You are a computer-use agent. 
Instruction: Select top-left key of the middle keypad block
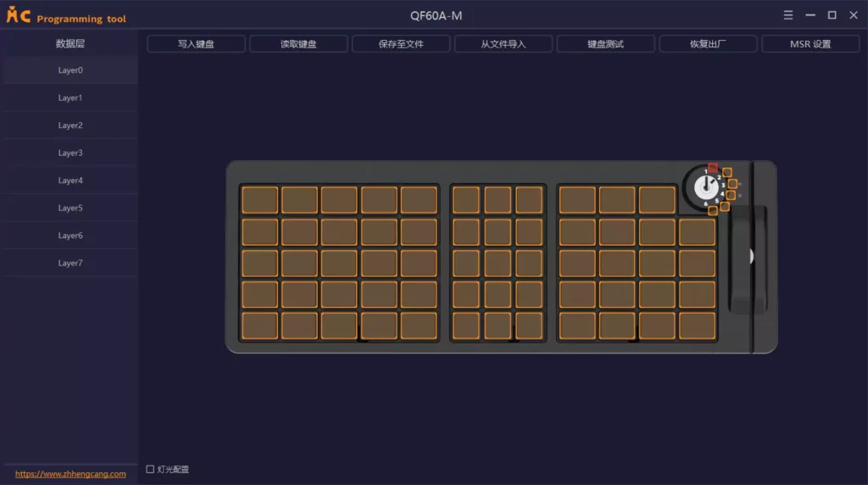(x=466, y=200)
